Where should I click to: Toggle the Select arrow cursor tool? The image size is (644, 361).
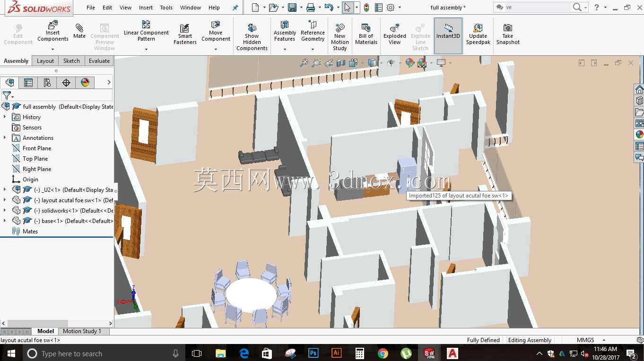pyautogui.click(x=348, y=8)
